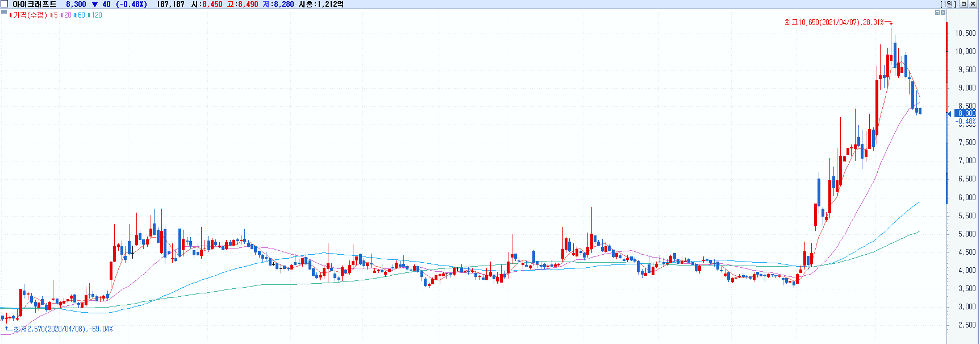The image size is (980, 344).
Task: Click the 아이크래프트 stock name
Action: pyautogui.click(x=35, y=4)
